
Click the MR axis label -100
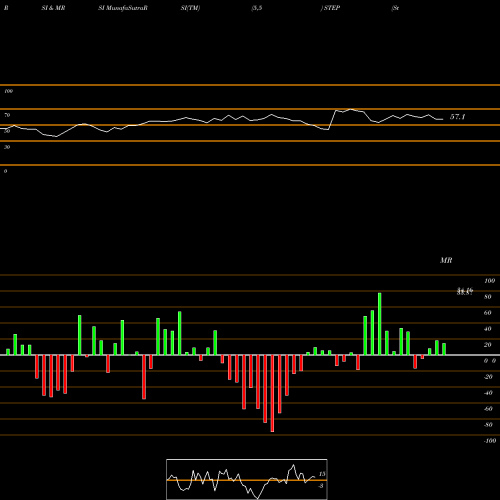coord(490,441)
